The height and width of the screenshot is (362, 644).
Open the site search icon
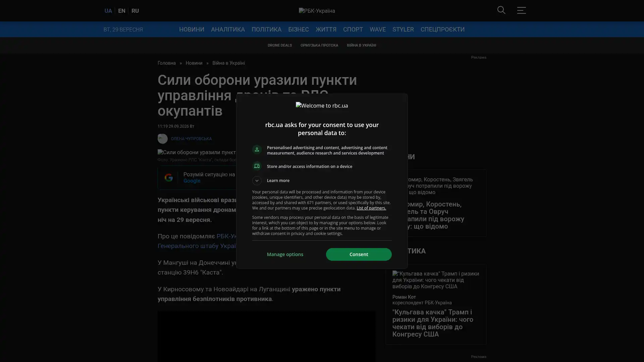coord(501,10)
